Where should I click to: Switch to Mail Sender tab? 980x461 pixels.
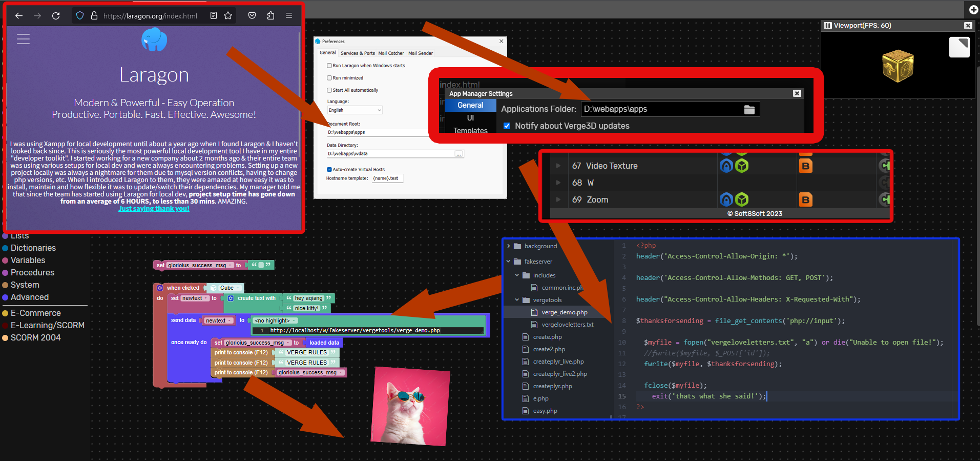(421, 53)
